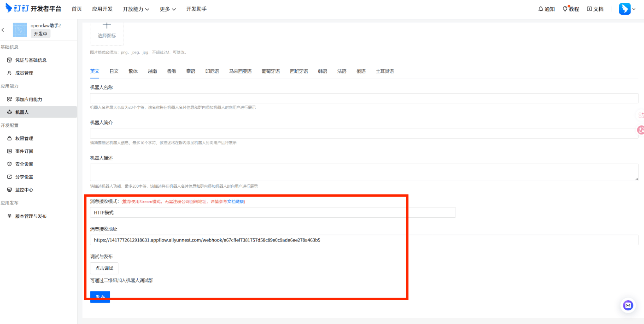Viewport: 644px width, 324px height.
Task: Open 事件订阅 in the sidebar
Action: pyautogui.click(x=24, y=151)
